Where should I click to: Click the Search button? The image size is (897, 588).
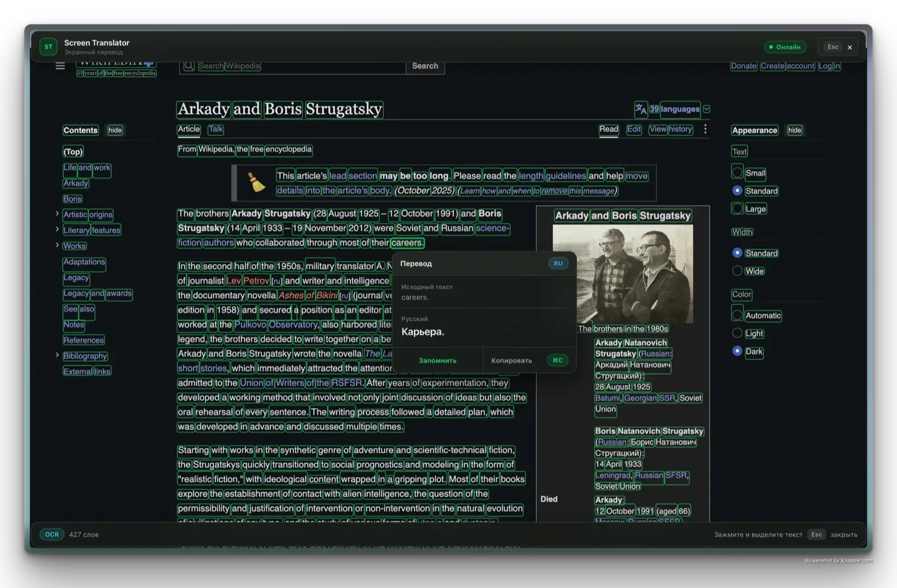425,66
